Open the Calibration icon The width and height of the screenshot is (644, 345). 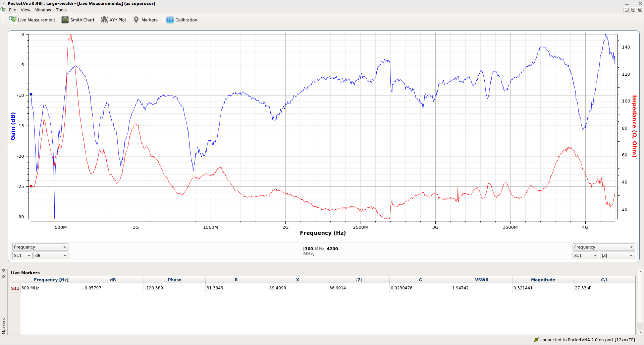pos(170,20)
